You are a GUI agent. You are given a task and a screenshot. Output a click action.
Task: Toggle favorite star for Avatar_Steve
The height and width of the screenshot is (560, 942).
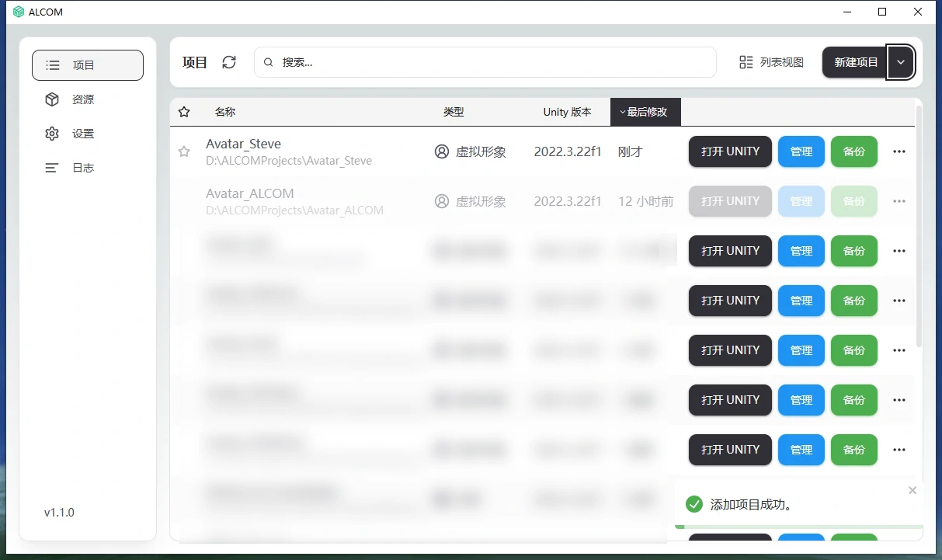point(184,152)
